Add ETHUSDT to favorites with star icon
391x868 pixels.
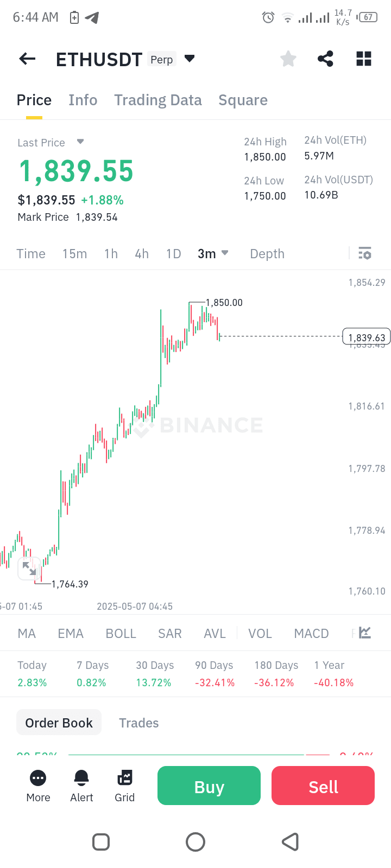[x=288, y=59]
